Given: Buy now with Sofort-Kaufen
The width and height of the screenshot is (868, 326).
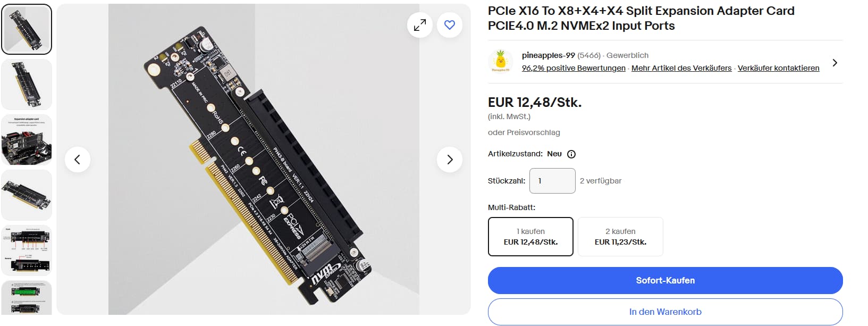Looking at the screenshot, I should pos(665,281).
